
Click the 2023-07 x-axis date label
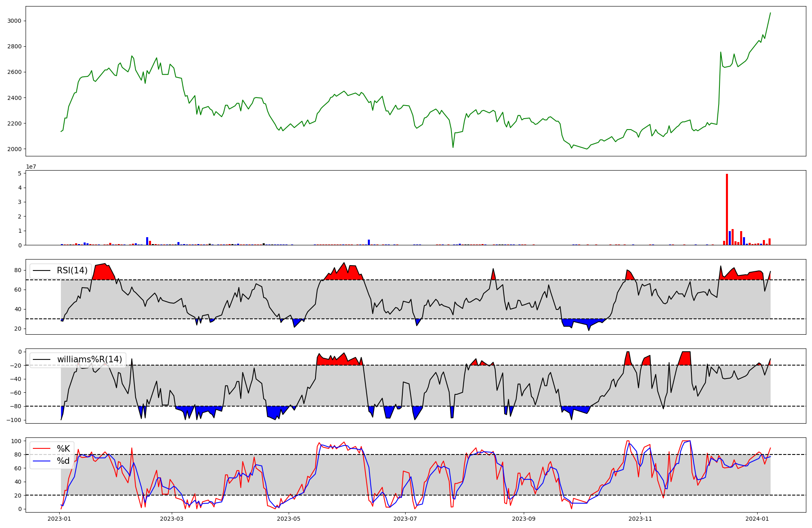(x=405, y=519)
